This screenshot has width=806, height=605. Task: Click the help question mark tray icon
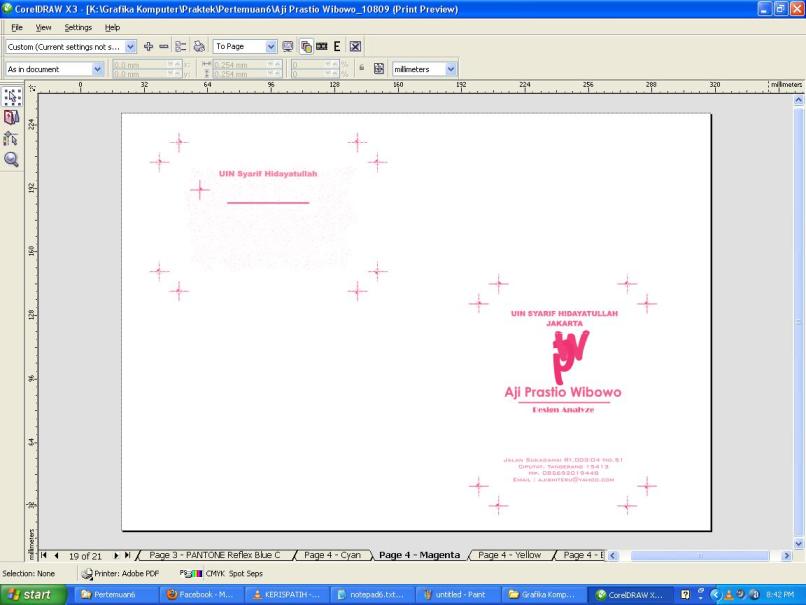[685, 595]
